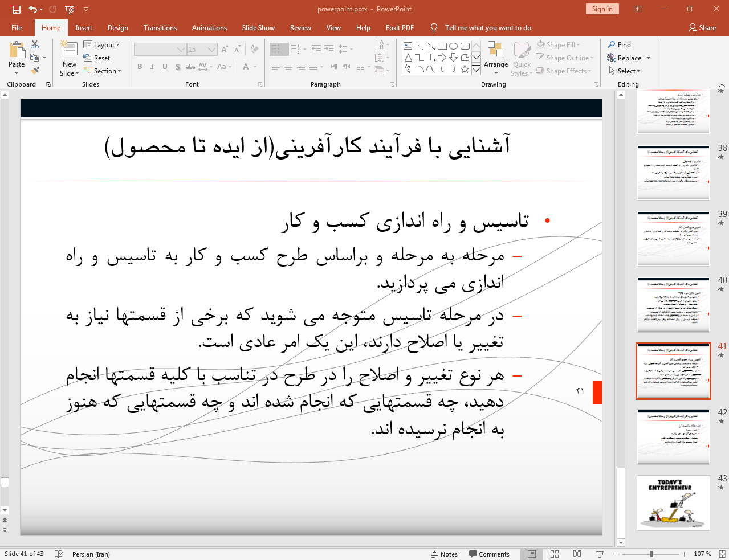The height and width of the screenshot is (560, 729).
Task: Click Tell me what you want to do
Action: (488, 28)
